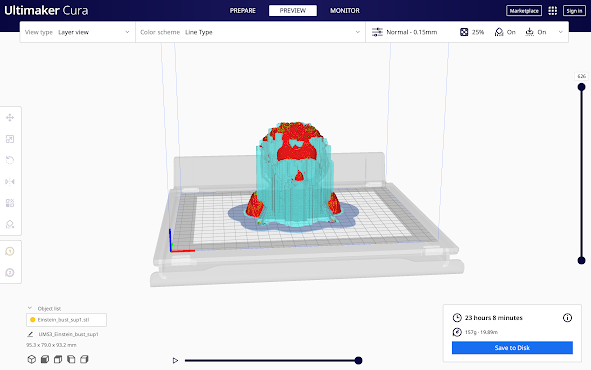Switch to the MONITOR stage

pyautogui.click(x=345, y=11)
